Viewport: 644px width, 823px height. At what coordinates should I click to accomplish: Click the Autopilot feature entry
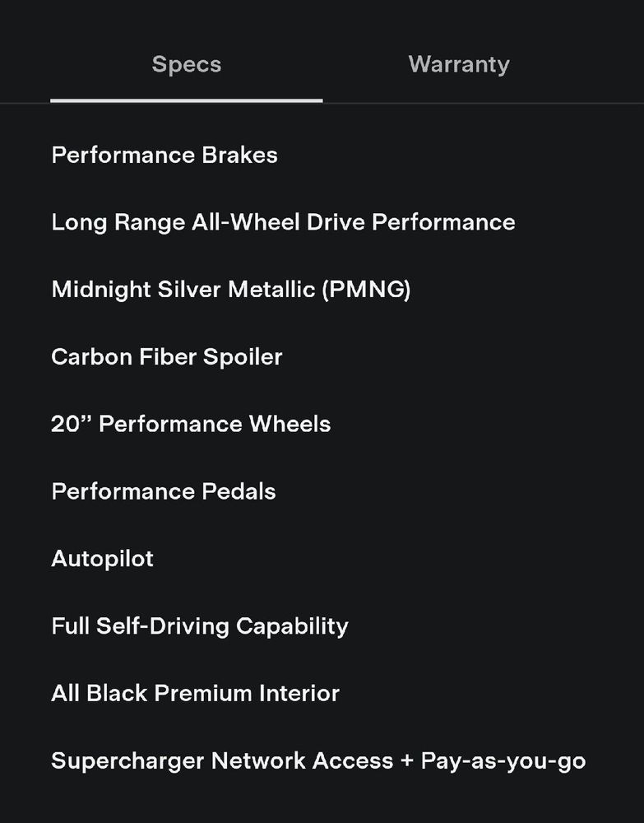102,559
